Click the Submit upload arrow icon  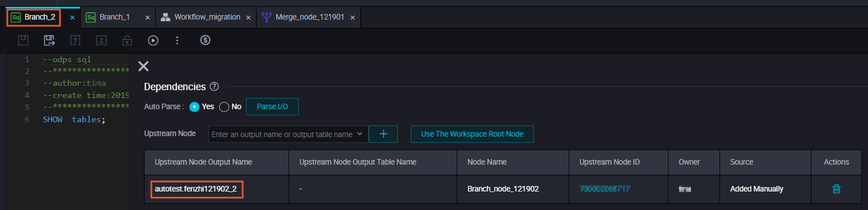pos(75,40)
